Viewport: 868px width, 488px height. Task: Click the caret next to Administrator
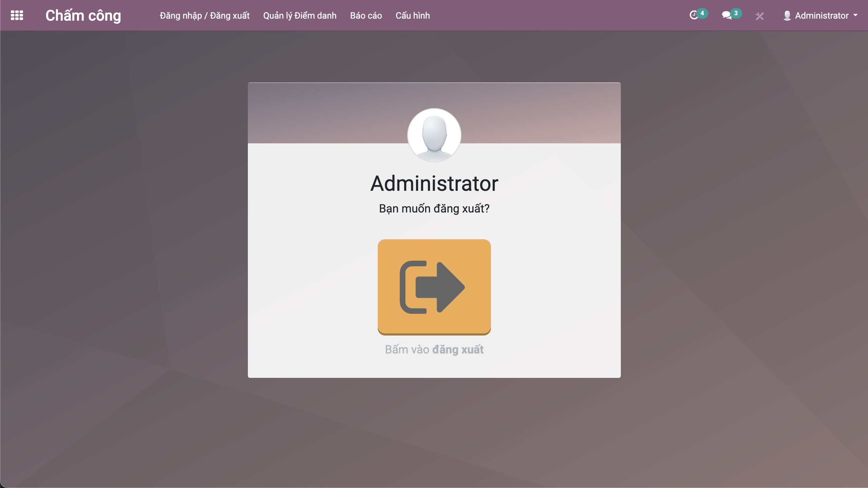click(x=855, y=15)
